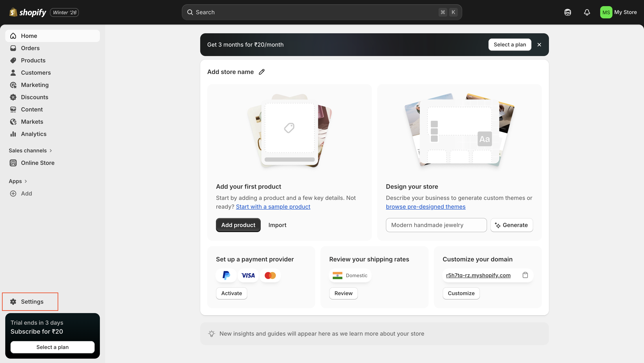This screenshot has width=644, height=363.
Task: Click the store theme preview illustration
Action: click(459, 130)
